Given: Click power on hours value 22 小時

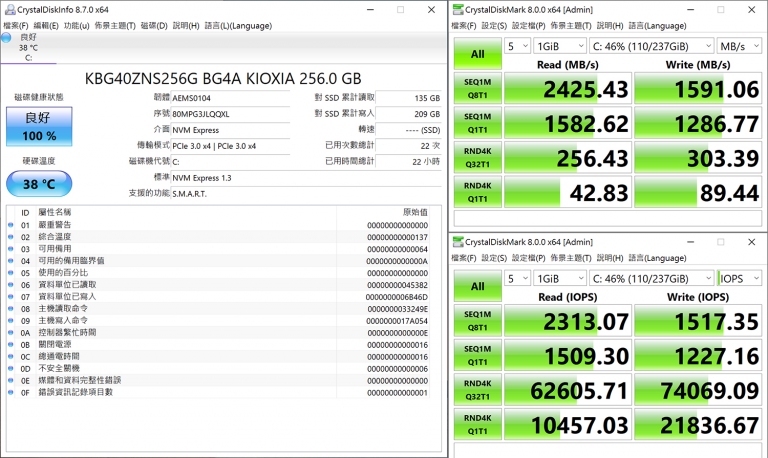Looking at the screenshot, I should tap(408, 162).
